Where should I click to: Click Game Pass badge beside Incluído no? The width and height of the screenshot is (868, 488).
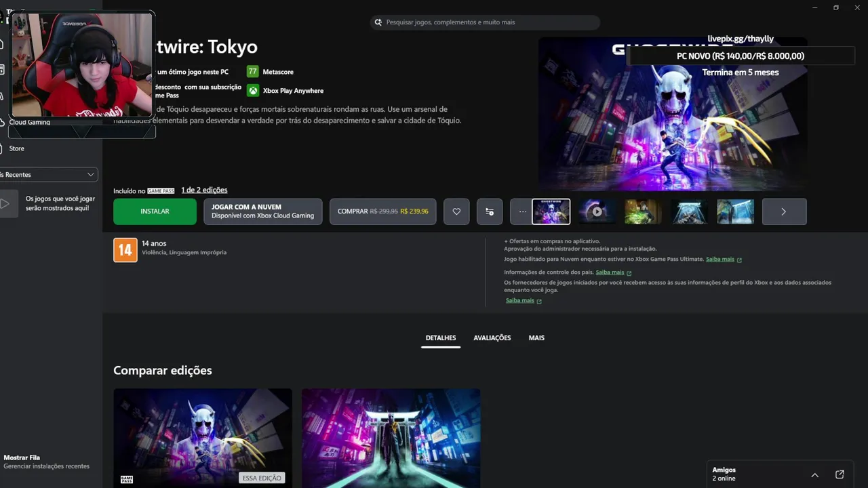(x=161, y=191)
